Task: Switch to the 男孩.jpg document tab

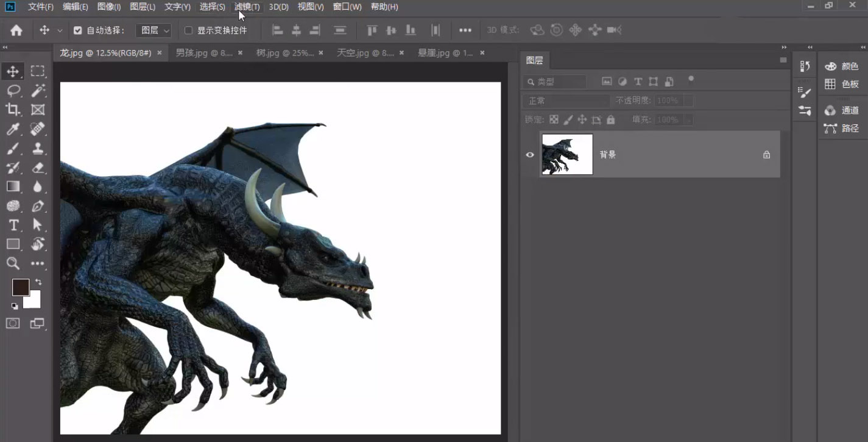Action: pos(204,53)
